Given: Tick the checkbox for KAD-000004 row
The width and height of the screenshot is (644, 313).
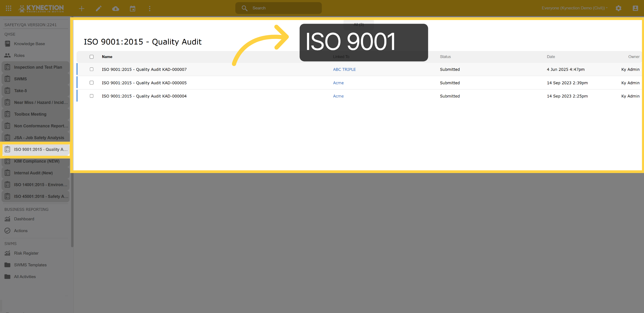Looking at the screenshot, I should 92,96.
